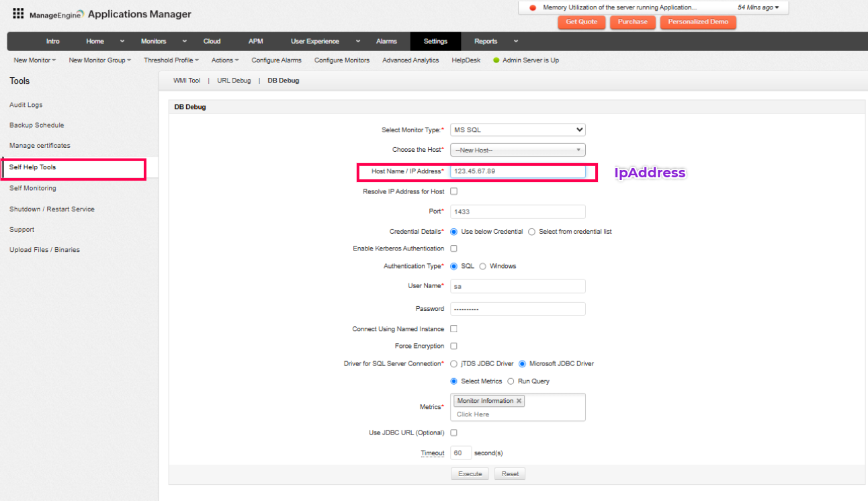
Task: Open the Threshold Profile dropdown
Action: click(x=171, y=60)
